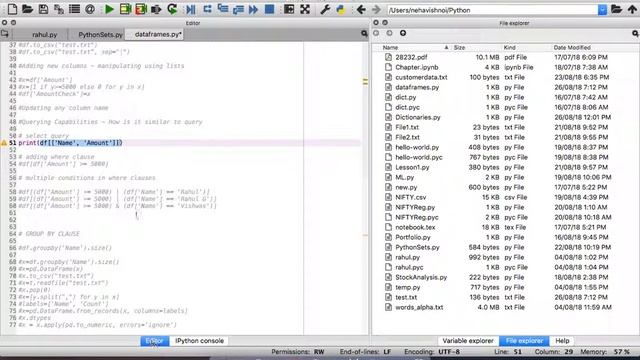The image size is (640, 360).
Task: Save all files using the toolbar icon
Action: tap(59, 9)
